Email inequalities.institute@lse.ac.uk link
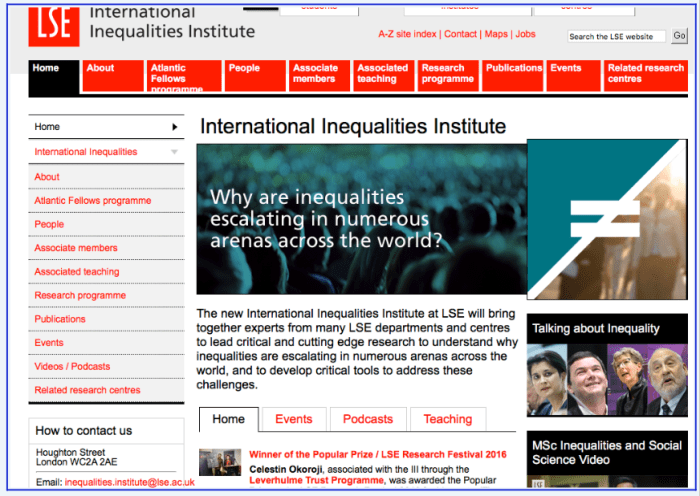This screenshot has width=700, height=496. [x=129, y=482]
